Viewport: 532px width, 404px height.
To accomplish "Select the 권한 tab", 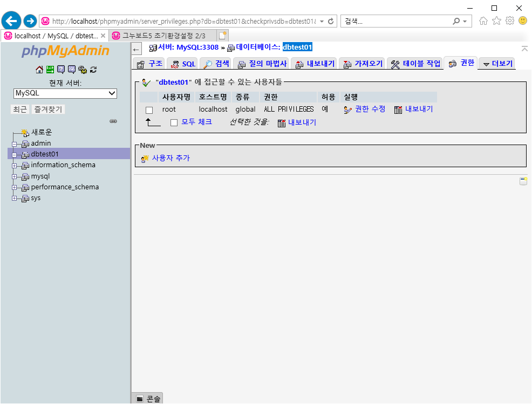I will (461, 63).
